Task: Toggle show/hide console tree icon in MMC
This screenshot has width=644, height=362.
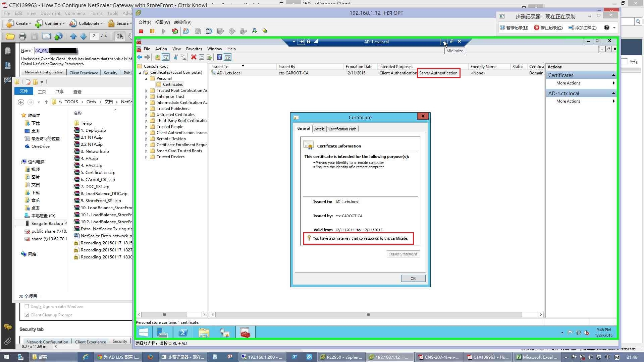Action: click(166, 57)
